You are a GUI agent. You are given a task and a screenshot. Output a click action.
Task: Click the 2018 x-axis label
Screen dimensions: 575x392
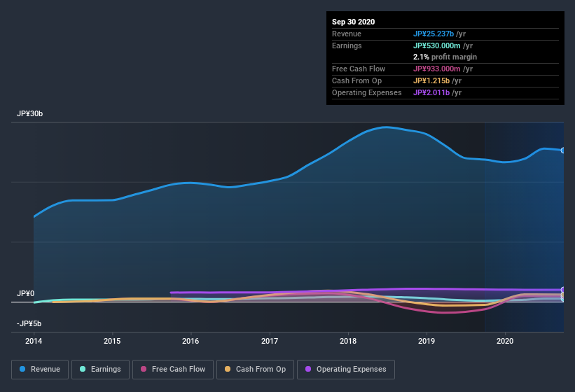[x=347, y=341]
